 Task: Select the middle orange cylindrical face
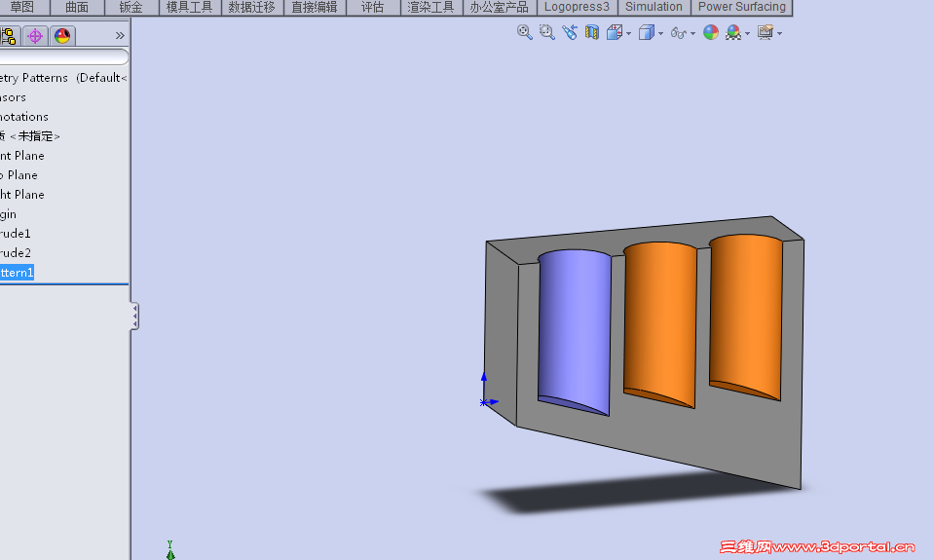click(660, 324)
